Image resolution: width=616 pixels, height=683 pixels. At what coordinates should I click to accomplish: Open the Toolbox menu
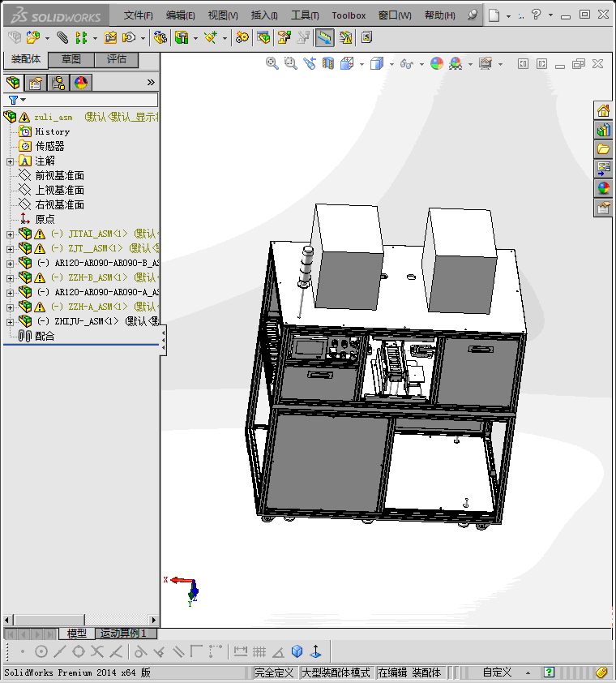[x=349, y=15]
